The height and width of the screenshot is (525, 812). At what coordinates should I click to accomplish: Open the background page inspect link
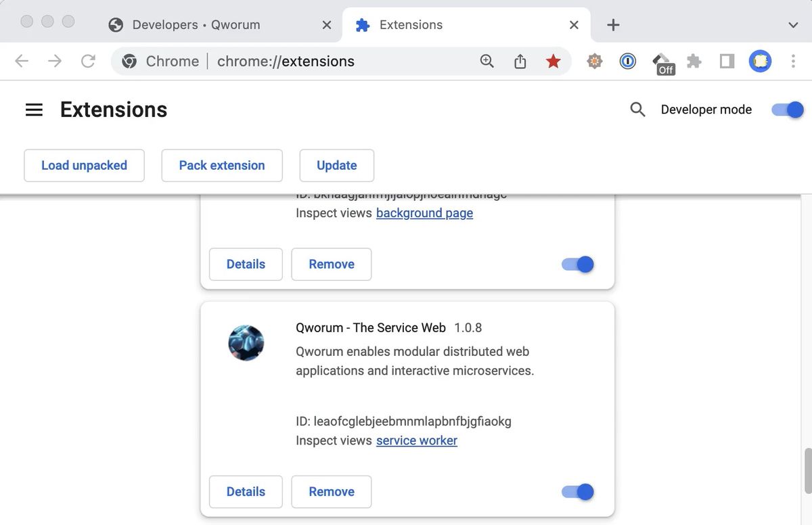tap(424, 213)
